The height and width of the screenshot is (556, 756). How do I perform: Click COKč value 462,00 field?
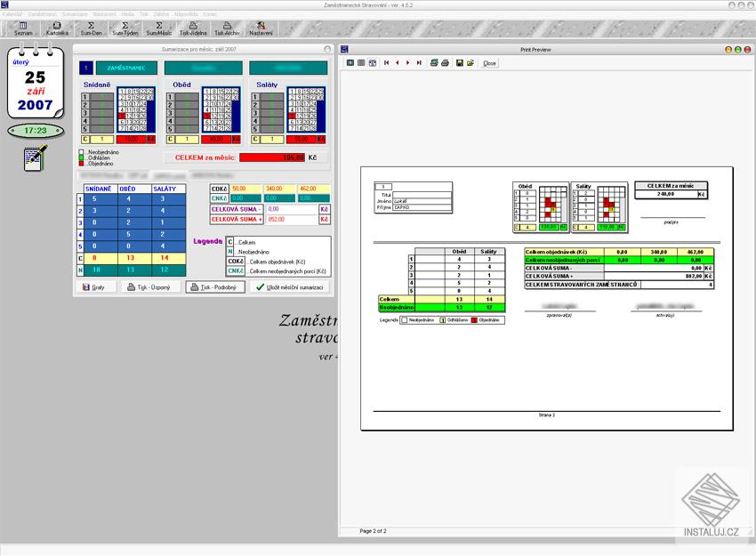(x=313, y=189)
